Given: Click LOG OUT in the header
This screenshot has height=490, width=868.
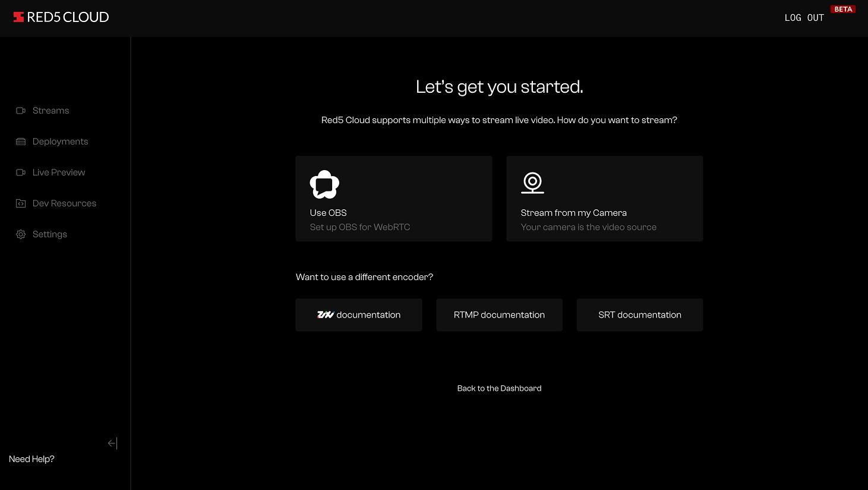Looking at the screenshot, I should tap(804, 18).
